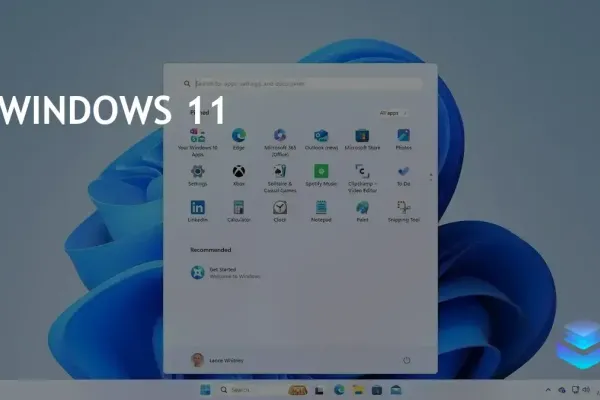
Task: Open Settings from the Start menu
Action: [x=197, y=175]
